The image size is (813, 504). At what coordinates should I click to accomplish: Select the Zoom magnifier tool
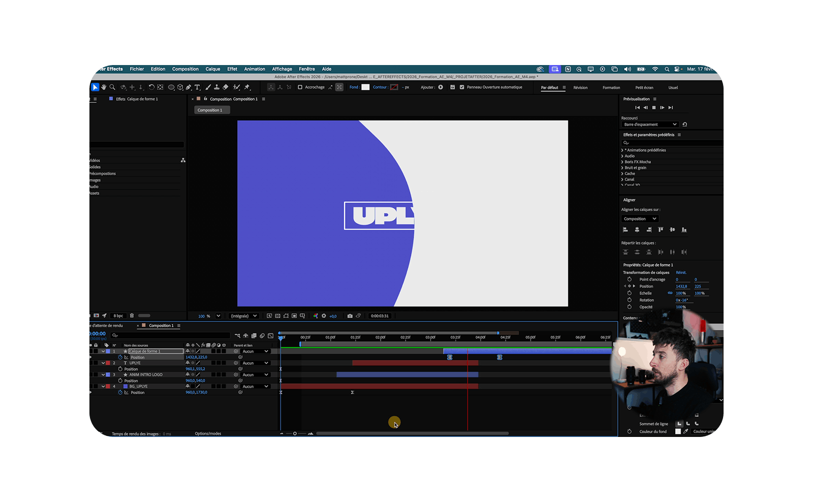click(112, 87)
